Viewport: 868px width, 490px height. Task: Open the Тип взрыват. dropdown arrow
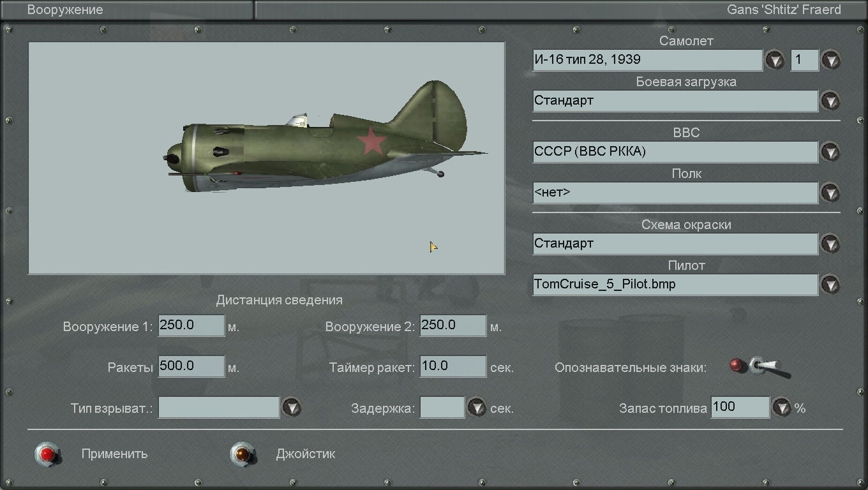point(292,407)
